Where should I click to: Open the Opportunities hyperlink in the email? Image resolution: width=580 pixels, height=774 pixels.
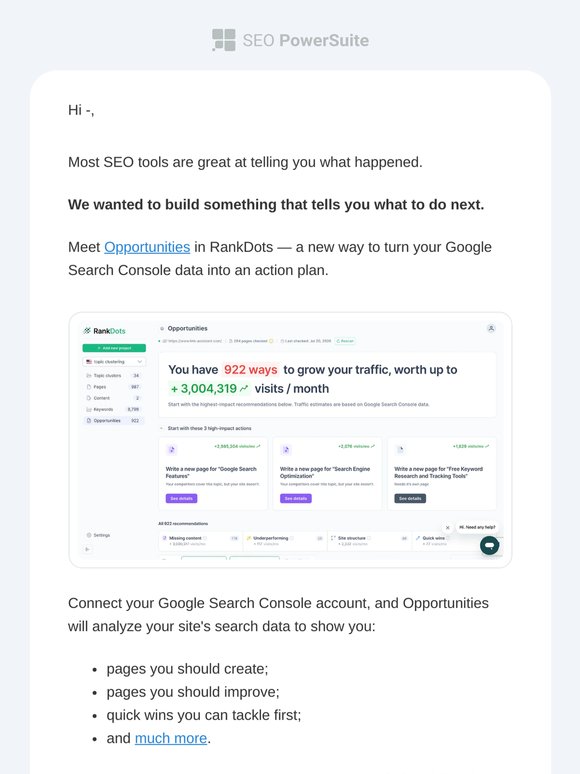tap(147, 247)
